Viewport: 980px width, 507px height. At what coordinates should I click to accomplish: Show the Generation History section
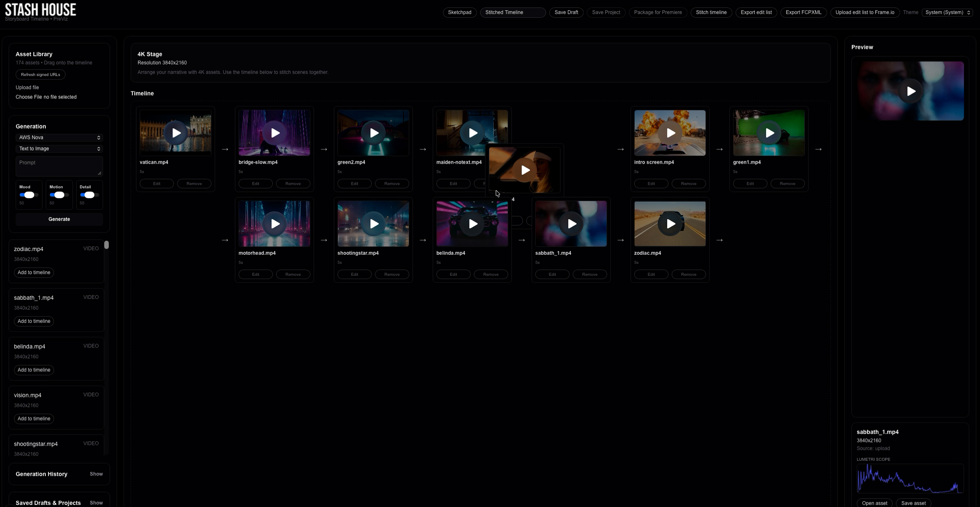tap(96, 474)
